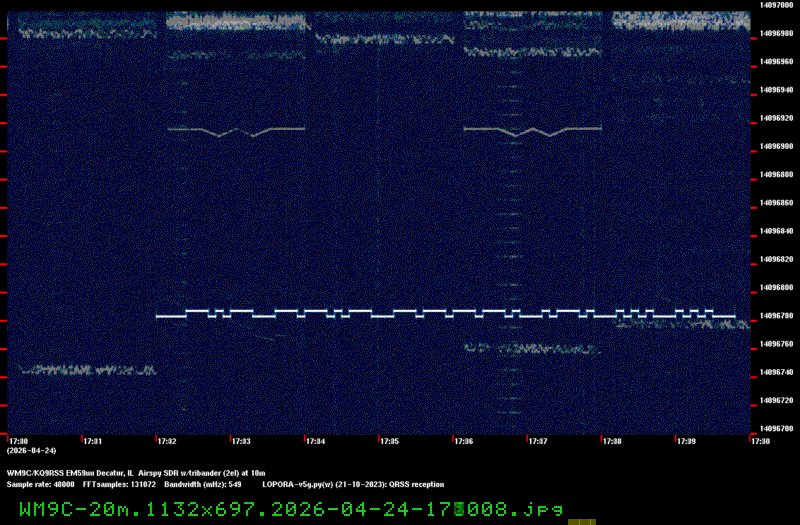Click the WM9C/KQ9RSS station callsign text
The height and width of the screenshot is (525, 800).
pos(36,473)
